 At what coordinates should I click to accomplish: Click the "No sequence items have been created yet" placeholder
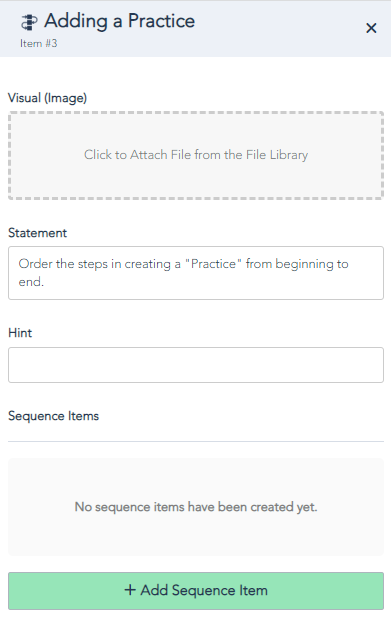pyautogui.click(x=196, y=507)
